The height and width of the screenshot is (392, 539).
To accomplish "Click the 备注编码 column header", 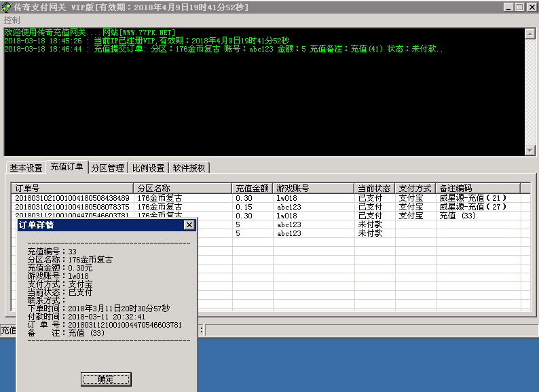I will 477,189.
